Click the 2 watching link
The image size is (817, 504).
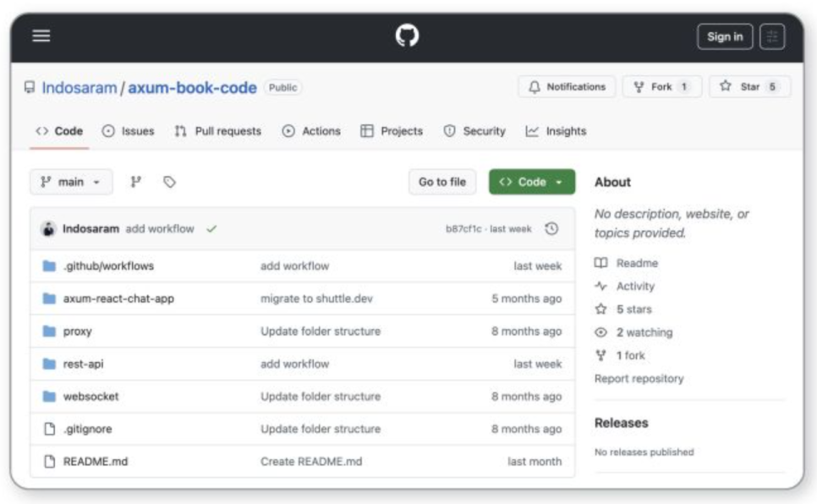click(x=644, y=332)
